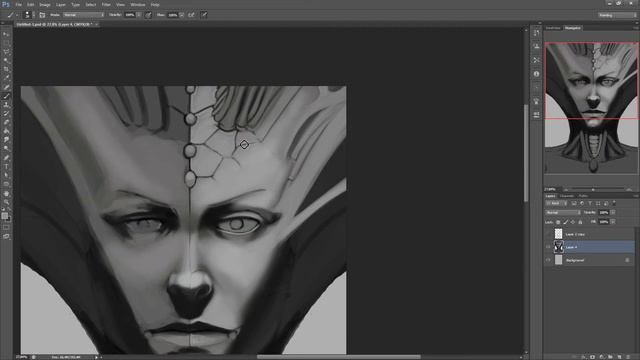Click the lock all padlock icon

[x=580, y=222]
